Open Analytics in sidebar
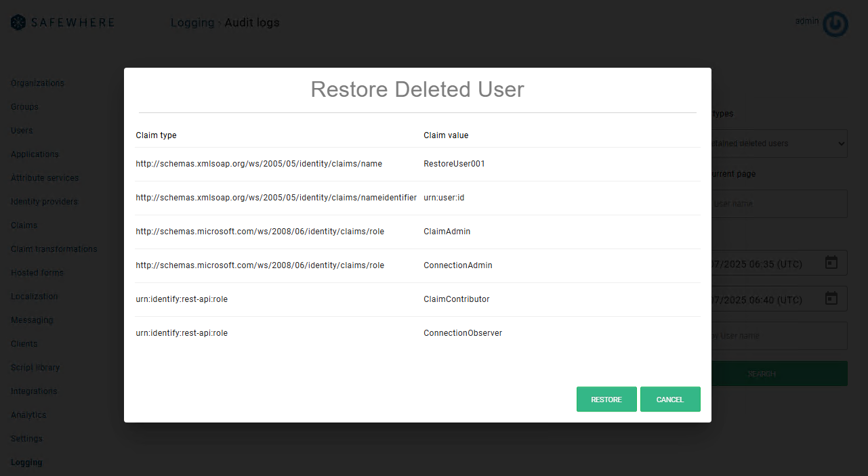 click(28, 415)
